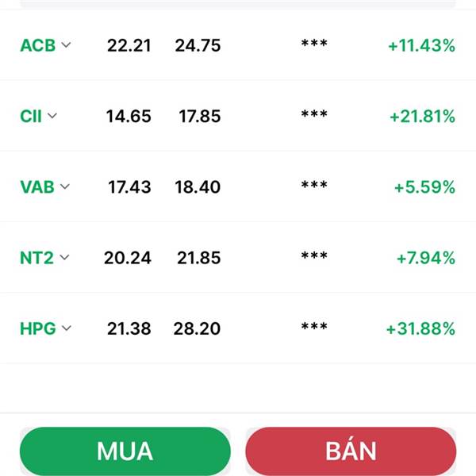The height and width of the screenshot is (476, 476).
Task: Select the +31.88% gain for HPG
Action: coord(420,328)
